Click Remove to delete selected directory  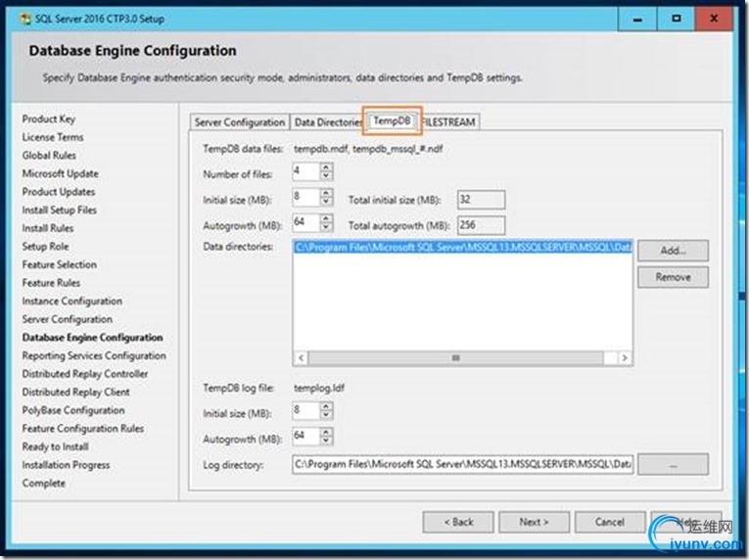click(x=673, y=277)
